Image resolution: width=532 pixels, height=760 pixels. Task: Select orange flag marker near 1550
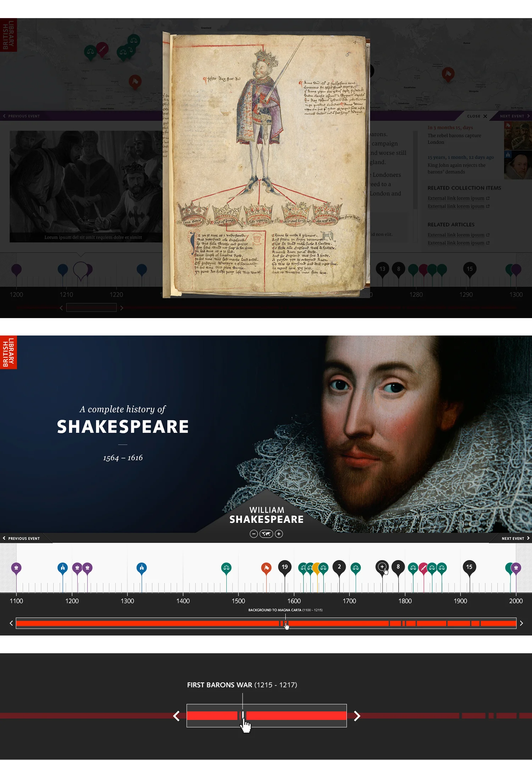coord(266,568)
